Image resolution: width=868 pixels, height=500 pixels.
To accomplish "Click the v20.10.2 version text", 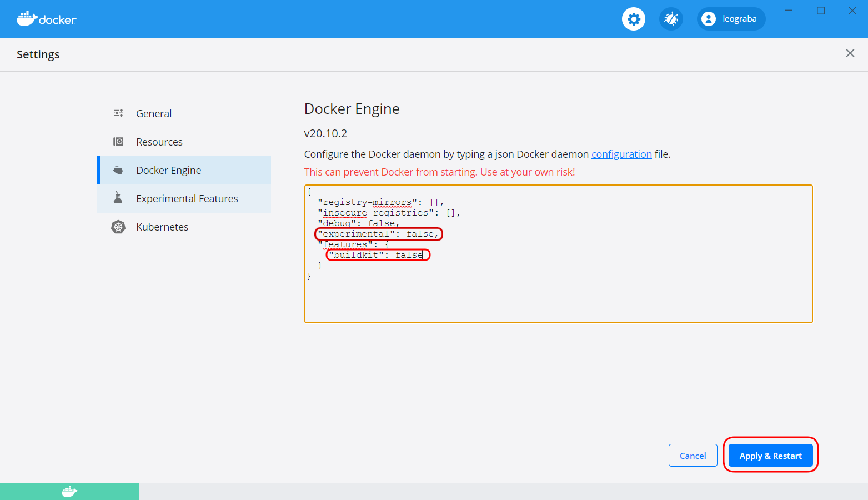I will [x=325, y=133].
